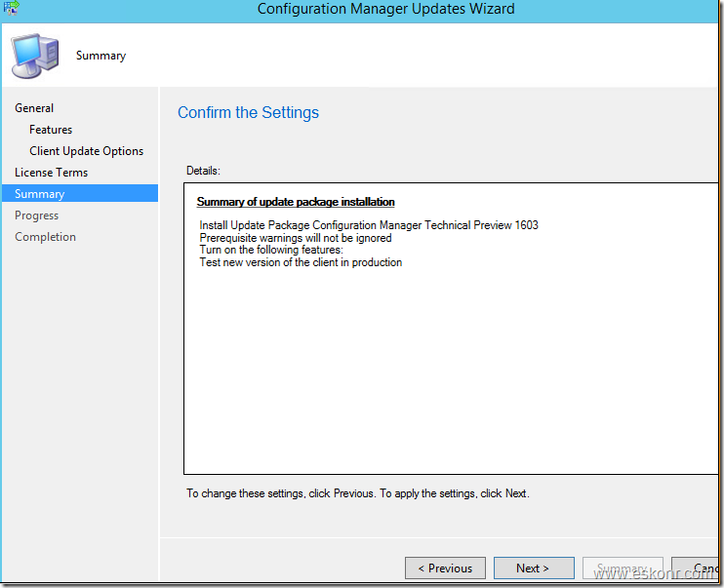Click the Configuration Manager Updates Wizard title bar

[385, 9]
